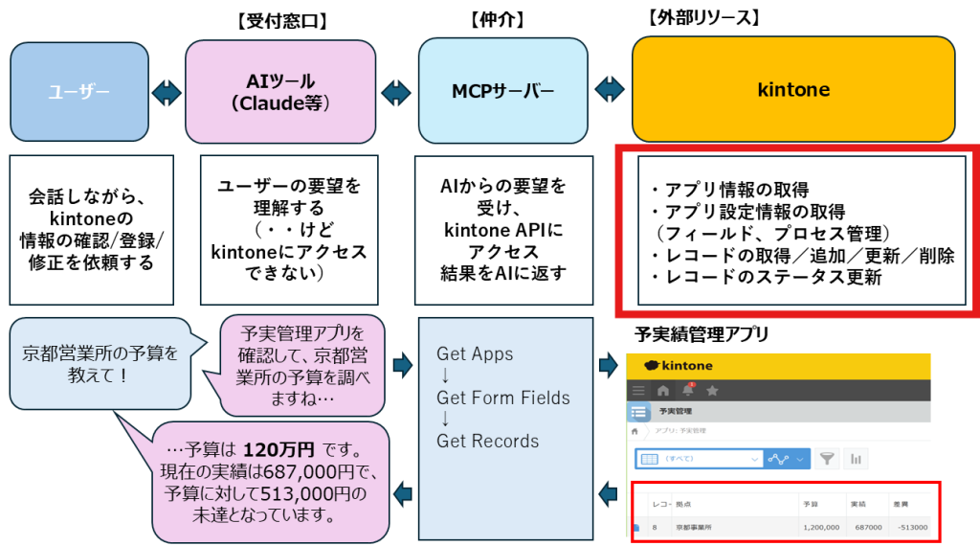Image resolution: width=980 pixels, height=546 pixels.
Task: Click the home icon in kintone header
Action: click(x=663, y=391)
